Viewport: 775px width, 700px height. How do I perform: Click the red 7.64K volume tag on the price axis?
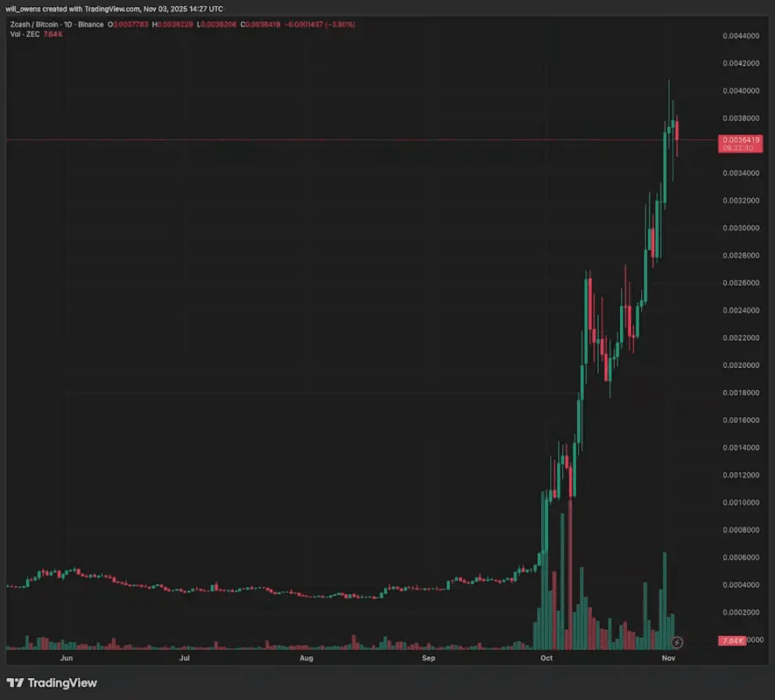[x=732, y=640]
